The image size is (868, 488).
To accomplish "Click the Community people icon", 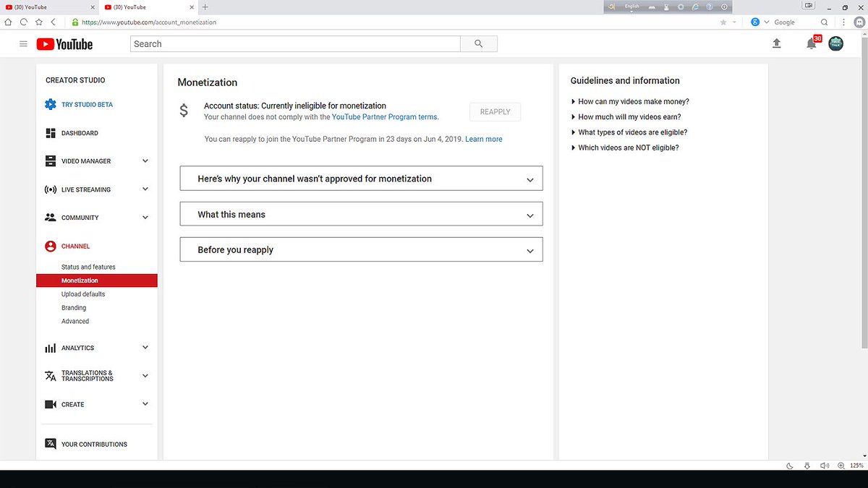I will (x=51, y=218).
